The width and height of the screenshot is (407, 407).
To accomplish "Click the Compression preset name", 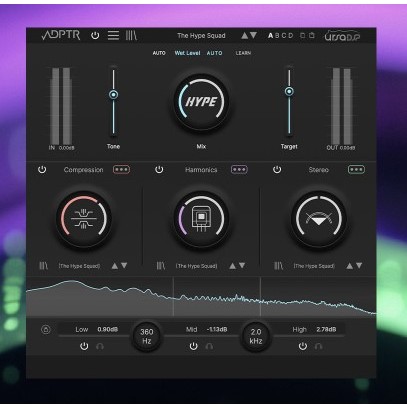I will 79,266.
